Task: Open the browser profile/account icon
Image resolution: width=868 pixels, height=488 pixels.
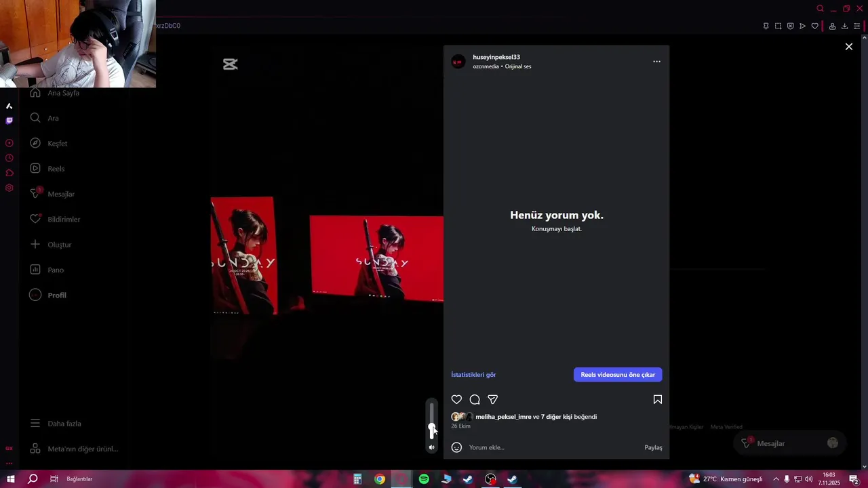Action: [832, 26]
